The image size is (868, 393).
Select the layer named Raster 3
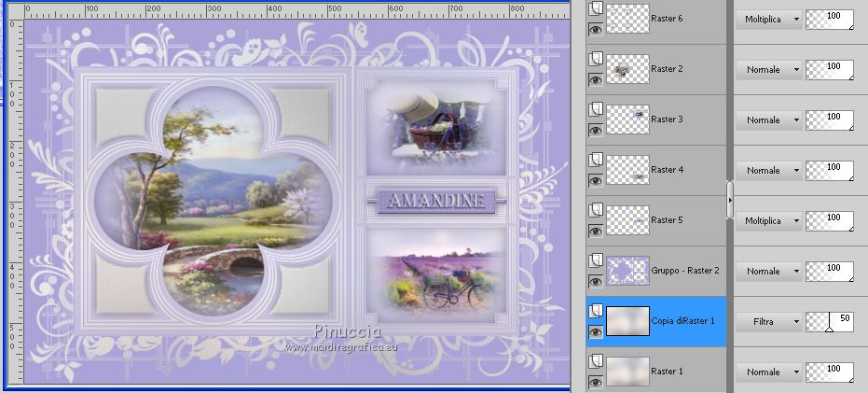[x=667, y=119]
